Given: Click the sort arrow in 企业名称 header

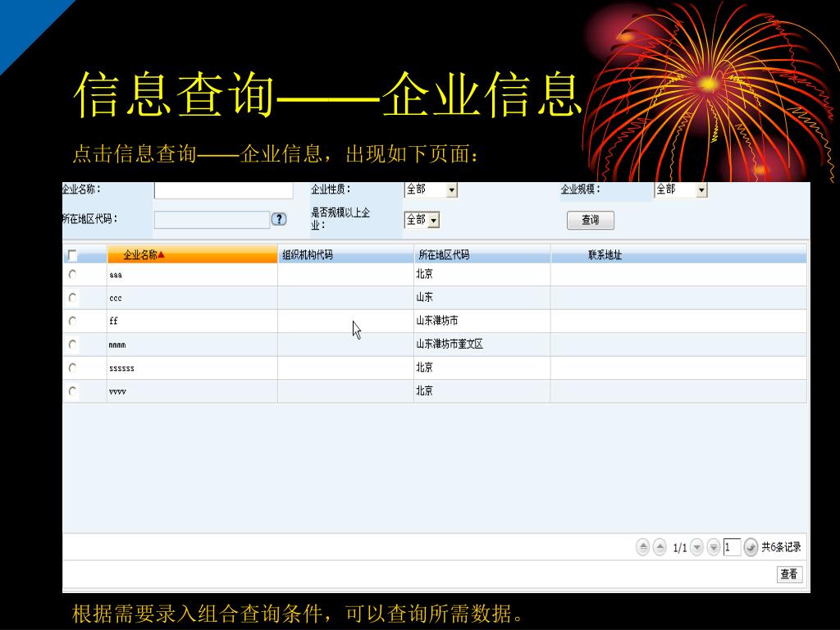Looking at the screenshot, I should 161,254.
